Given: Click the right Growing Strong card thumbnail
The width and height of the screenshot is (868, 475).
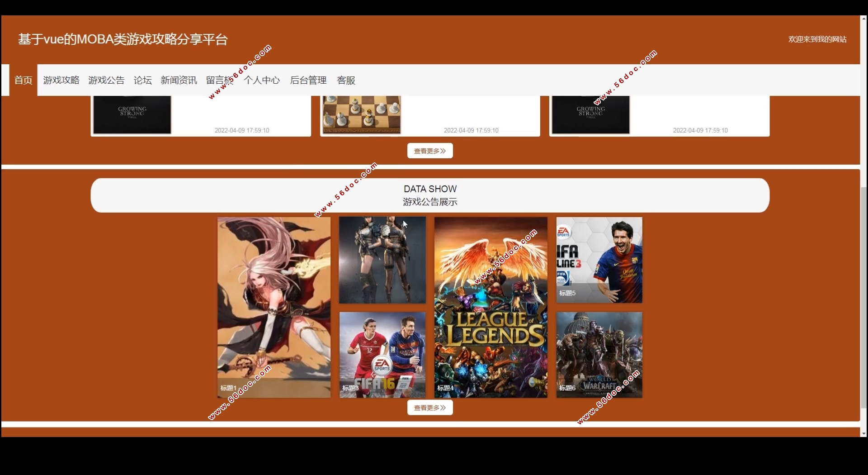Looking at the screenshot, I should [591, 115].
